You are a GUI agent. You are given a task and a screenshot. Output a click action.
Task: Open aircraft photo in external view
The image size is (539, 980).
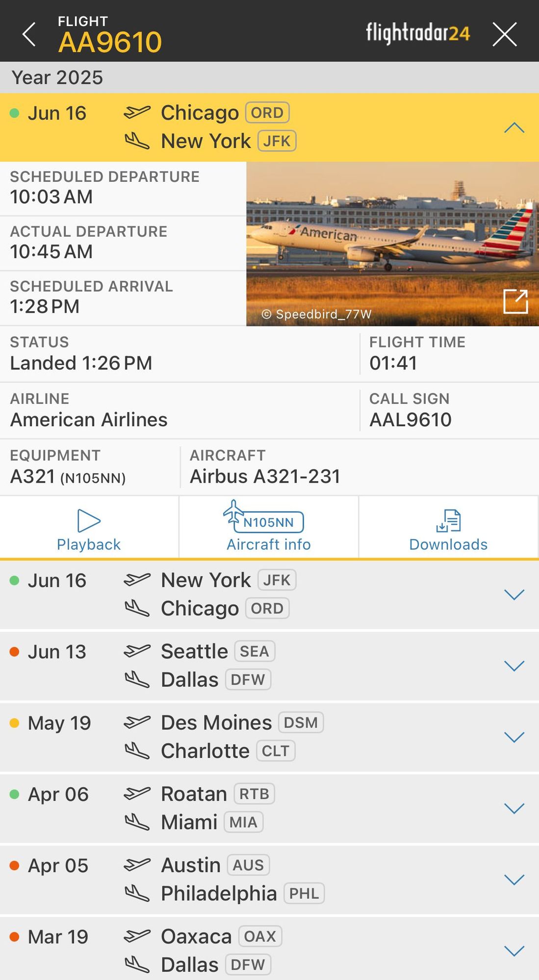click(515, 301)
